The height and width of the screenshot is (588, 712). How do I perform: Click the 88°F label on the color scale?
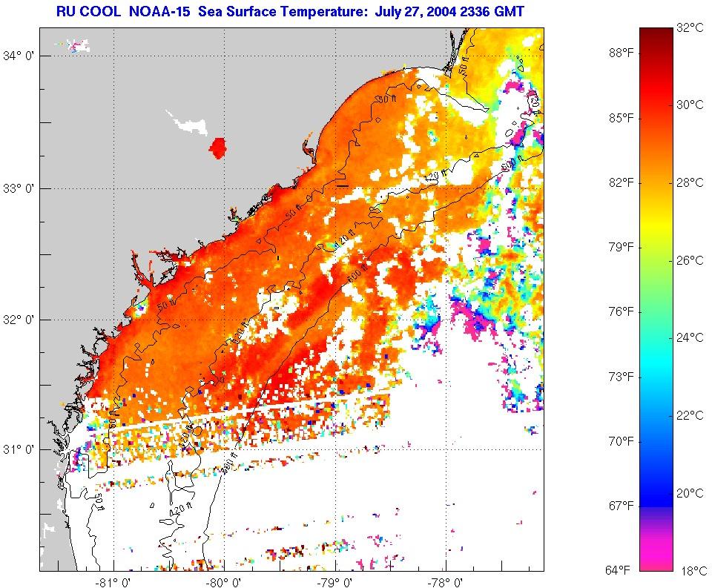point(621,53)
